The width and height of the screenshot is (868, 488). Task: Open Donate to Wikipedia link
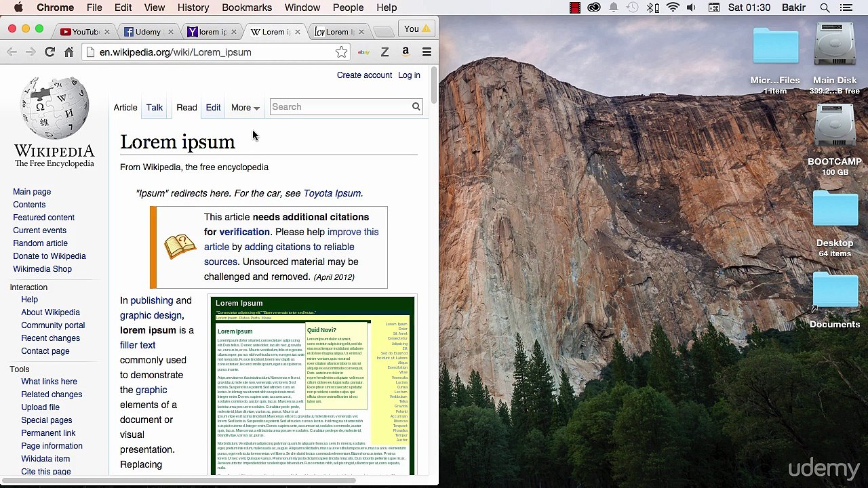pyautogui.click(x=50, y=256)
